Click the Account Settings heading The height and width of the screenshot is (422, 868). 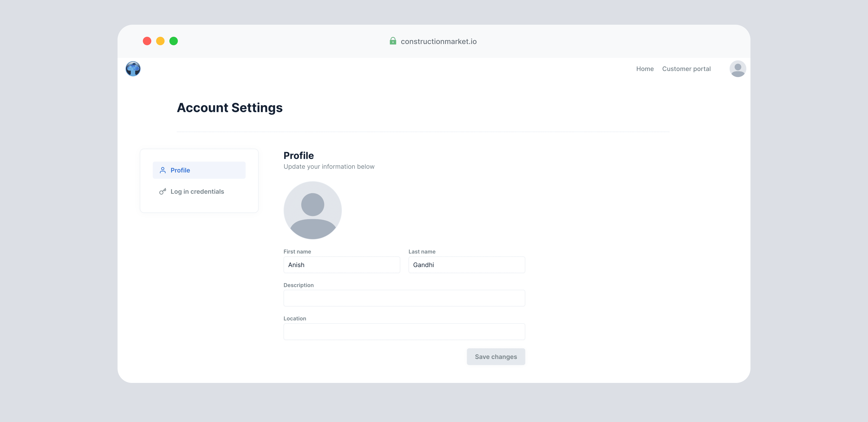[x=230, y=108]
